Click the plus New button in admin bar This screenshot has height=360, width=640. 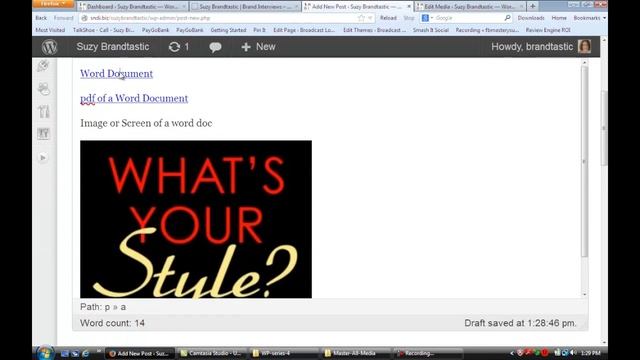258,47
